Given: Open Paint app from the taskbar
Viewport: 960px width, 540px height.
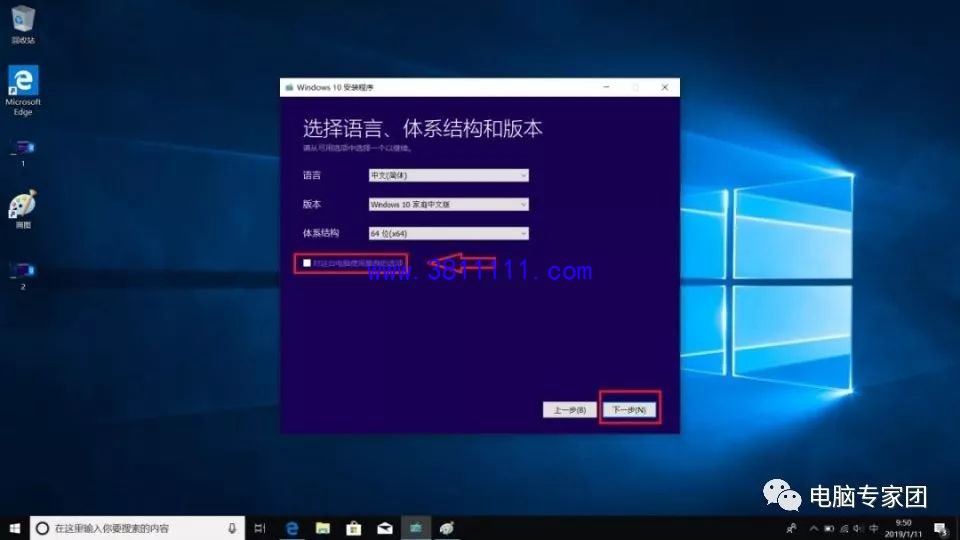Looking at the screenshot, I should pyautogui.click(x=447, y=528).
